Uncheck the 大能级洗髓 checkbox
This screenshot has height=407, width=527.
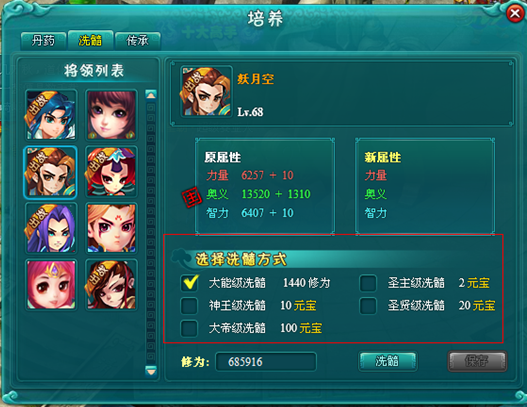click(x=189, y=283)
